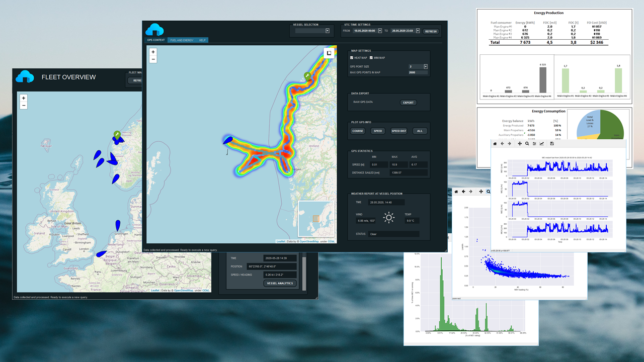Click the Speed / Heading field in Fleet Overview
The height and width of the screenshot is (362, 644).
coord(281,275)
